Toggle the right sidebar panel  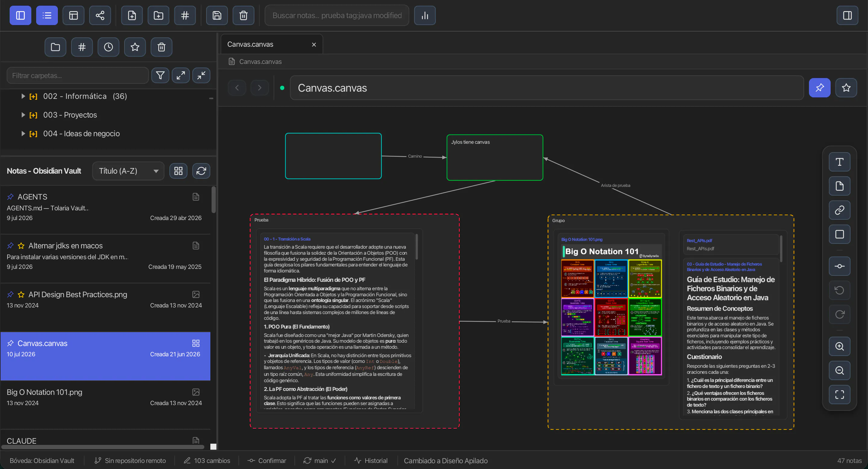pos(848,15)
